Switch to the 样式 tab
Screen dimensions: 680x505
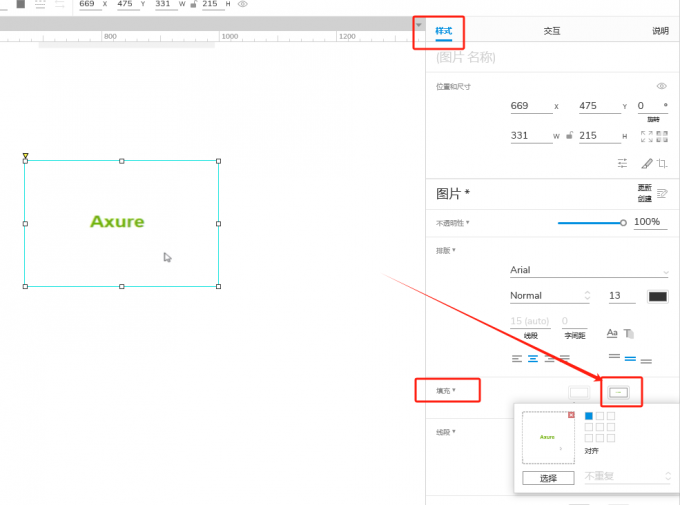[x=443, y=31]
